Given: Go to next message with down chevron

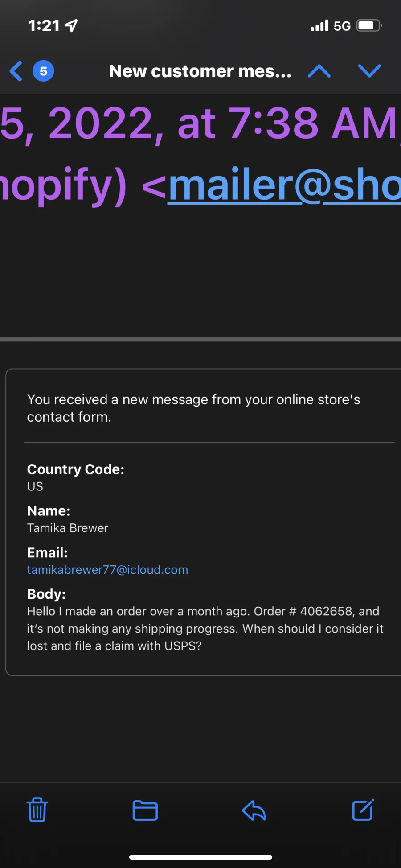Looking at the screenshot, I should click(369, 71).
